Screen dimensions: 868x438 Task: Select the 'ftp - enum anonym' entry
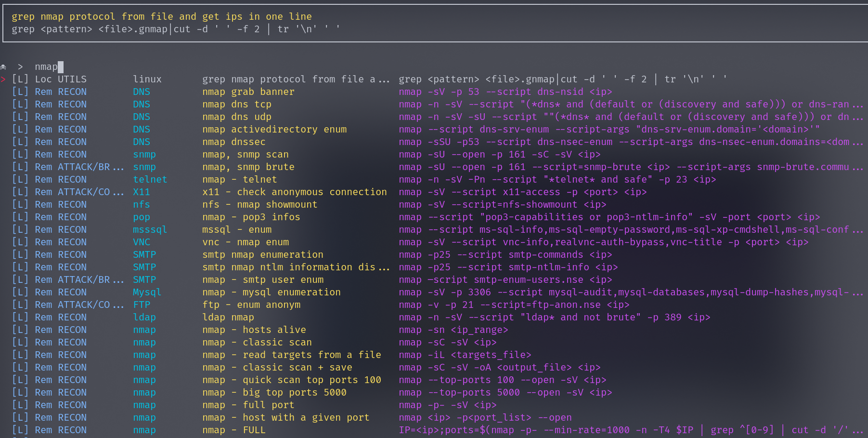tap(251, 305)
